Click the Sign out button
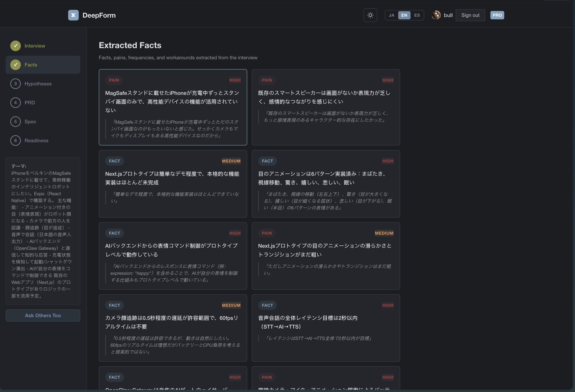575x392 pixels. (x=470, y=15)
